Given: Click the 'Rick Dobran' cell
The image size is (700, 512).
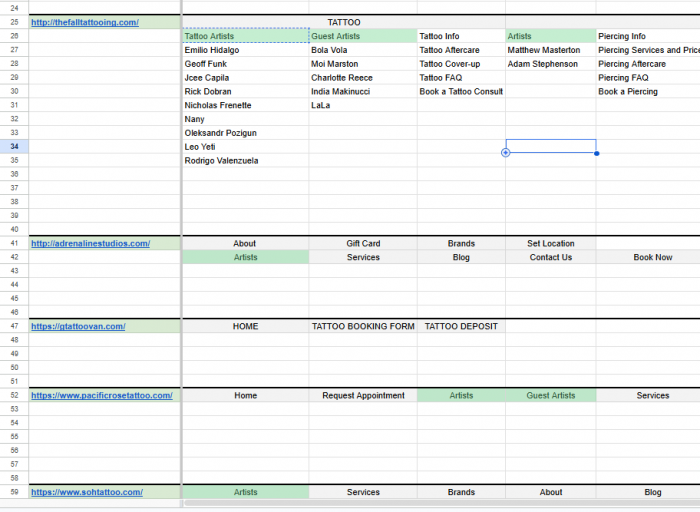Looking at the screenshot, I should [x=246, y=92].
